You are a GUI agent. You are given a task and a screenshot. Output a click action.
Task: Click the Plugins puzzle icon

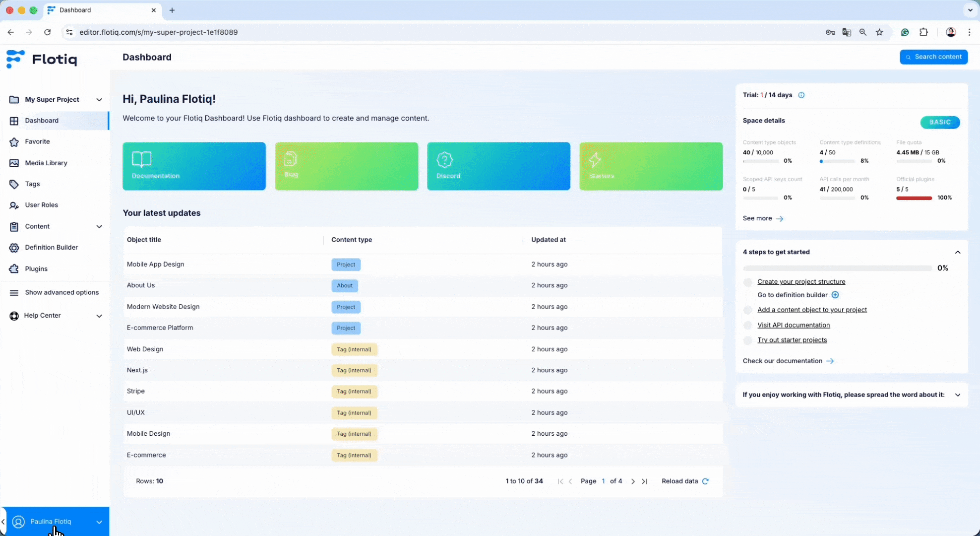click(14, 269)
